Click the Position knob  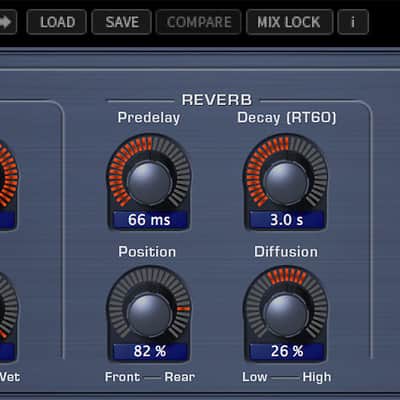pos(149,315)
